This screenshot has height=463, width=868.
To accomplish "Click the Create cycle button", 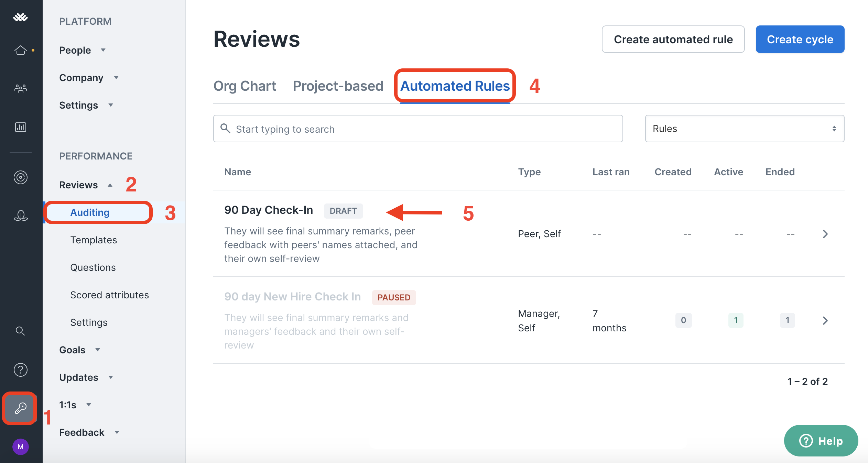I will pos(800,39).
